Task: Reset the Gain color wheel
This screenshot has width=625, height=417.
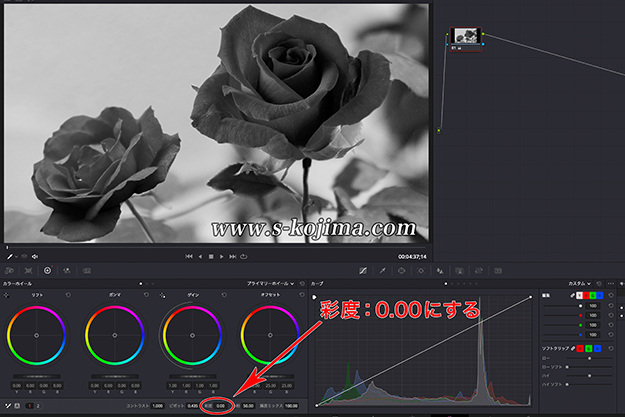Action: tap(224, 295)
